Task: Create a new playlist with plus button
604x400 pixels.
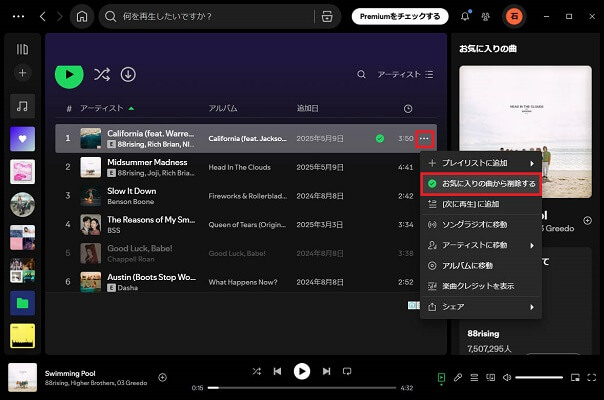Action: [x=22, y=73]
